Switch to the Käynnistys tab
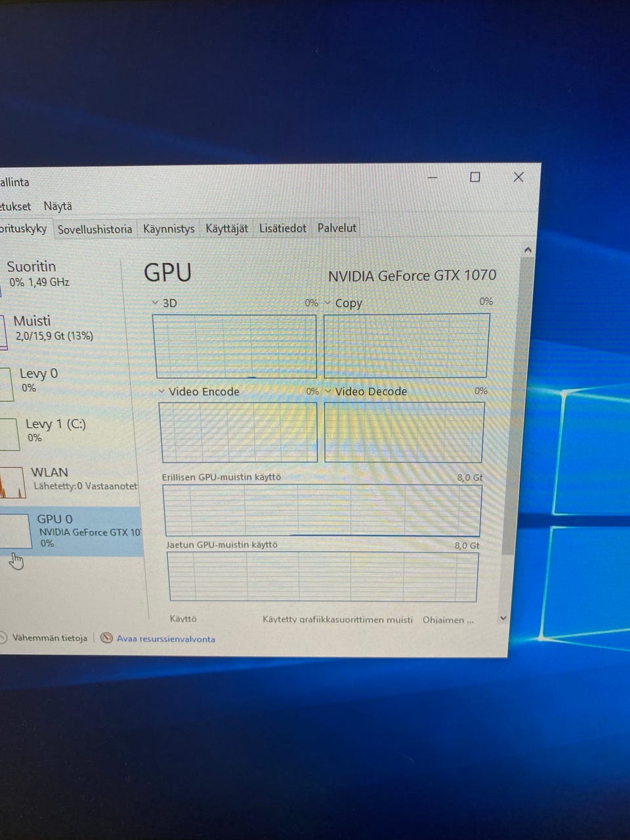630x840 pixels. point(169,228)
